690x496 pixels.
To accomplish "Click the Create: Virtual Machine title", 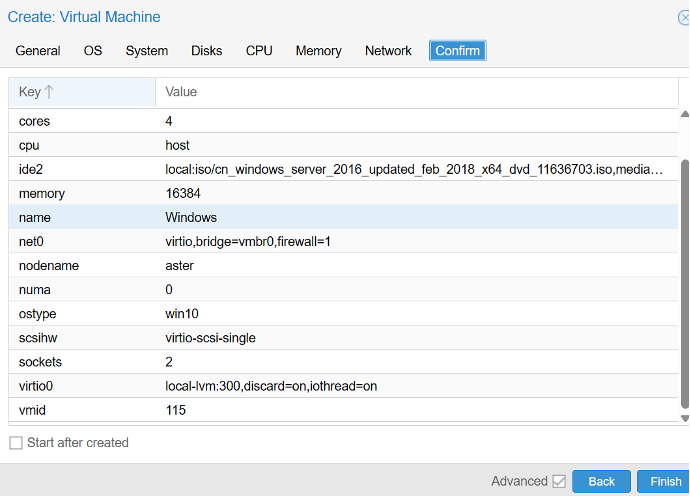I will [84, 17].
